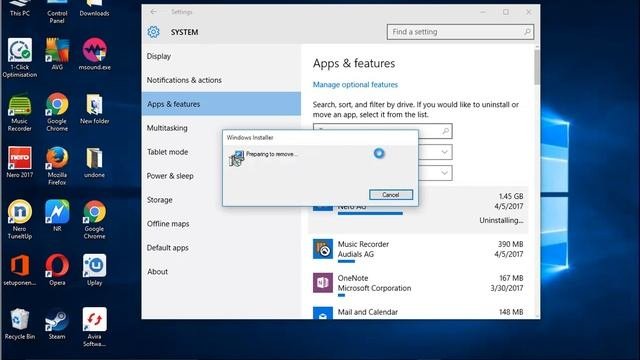Click the 390 MB size of Music Recorder
The width and height of the screenshot is (640, 360).
coord(510,244)
